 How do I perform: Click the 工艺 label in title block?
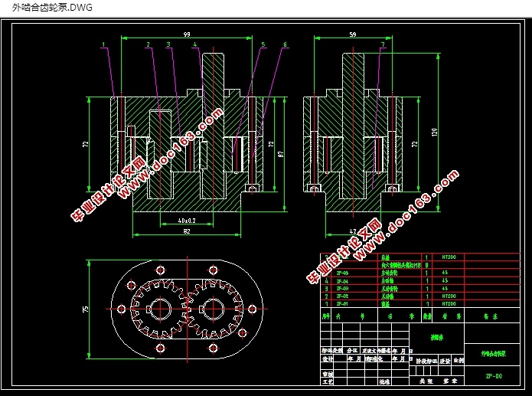pyautogui.click(x=328, y=381)
